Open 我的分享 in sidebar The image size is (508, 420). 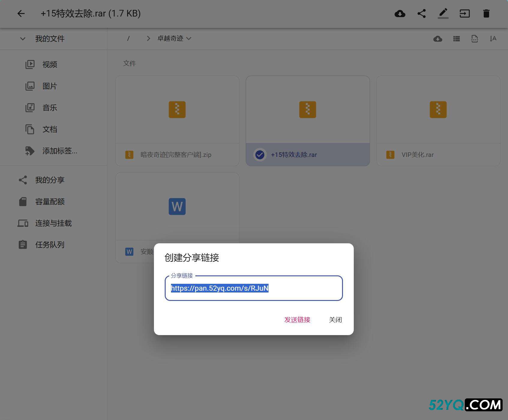(50, 180)
